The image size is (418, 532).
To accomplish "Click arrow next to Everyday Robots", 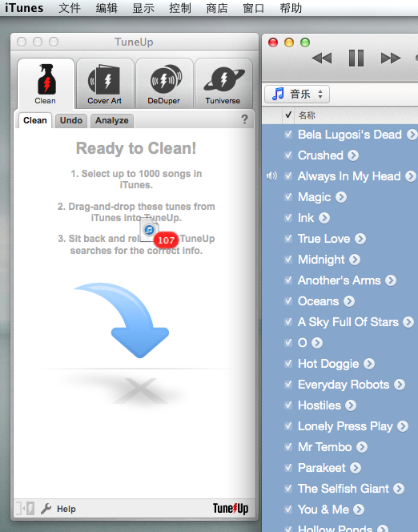I will click(x=400, y=385).
